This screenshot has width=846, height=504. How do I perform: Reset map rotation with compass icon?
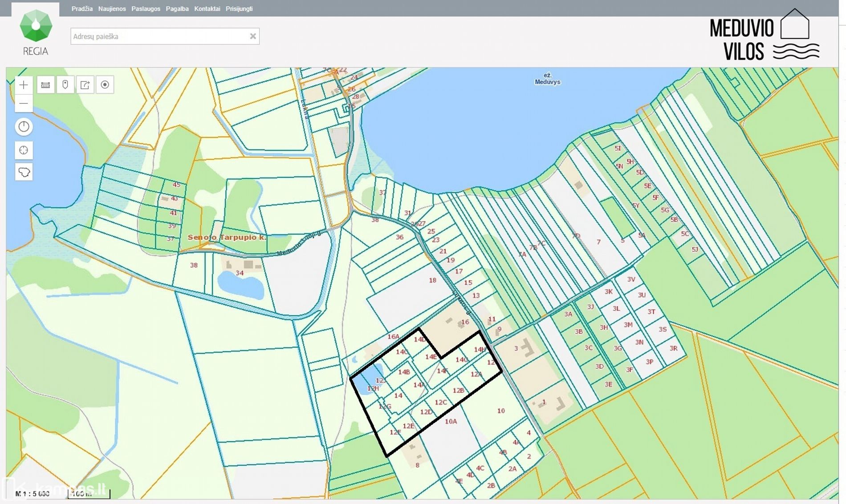coord(24,127)
